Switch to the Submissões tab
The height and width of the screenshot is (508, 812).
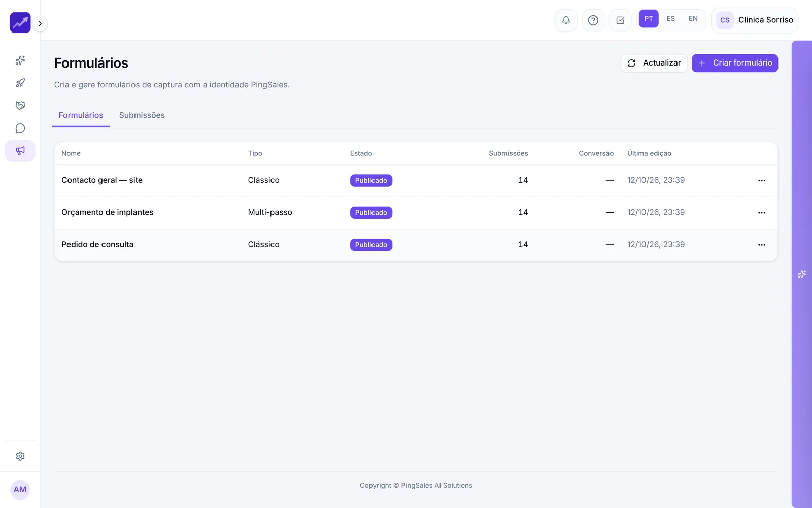(142, 115)
